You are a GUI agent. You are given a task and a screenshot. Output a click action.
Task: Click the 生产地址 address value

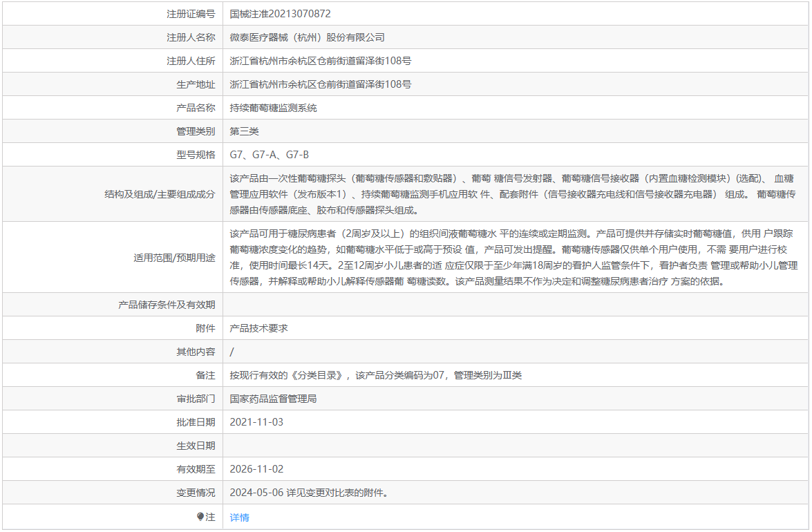320,84
